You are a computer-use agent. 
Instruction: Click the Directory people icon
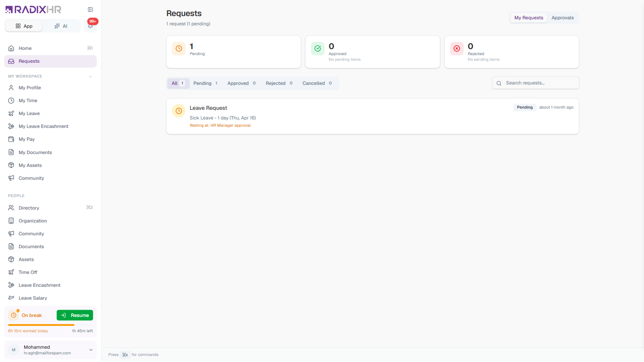pyautogui.click(x=11, y=208)
